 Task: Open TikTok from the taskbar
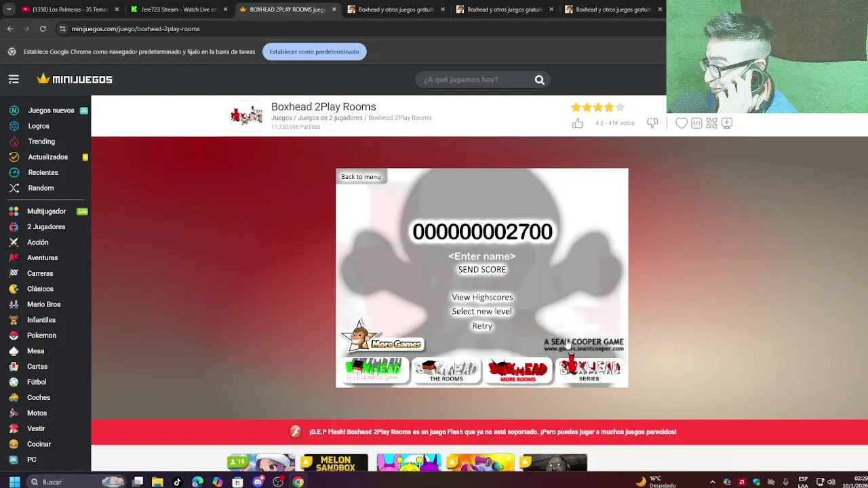[x=177, y=482]
